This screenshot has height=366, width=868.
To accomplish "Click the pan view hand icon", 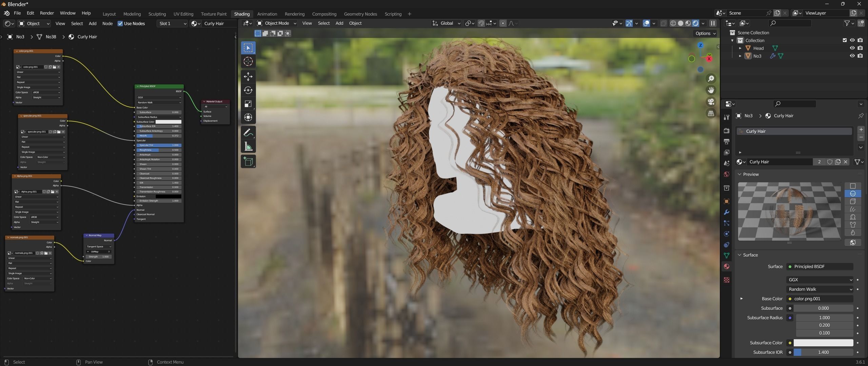I will click(x=711, y=90).
